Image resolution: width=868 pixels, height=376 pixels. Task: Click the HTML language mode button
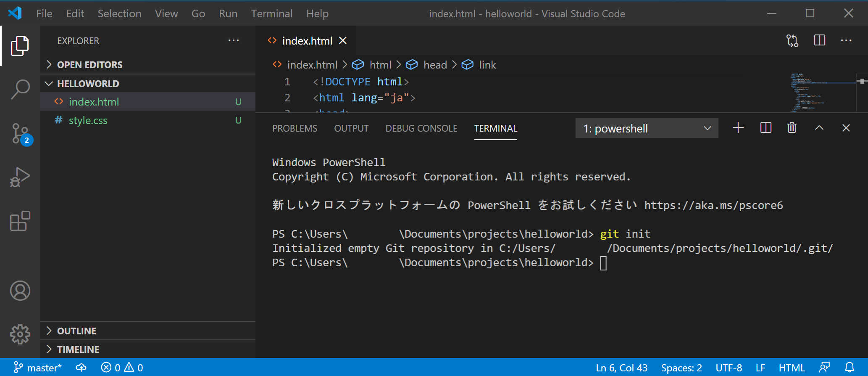pos(792,368)
